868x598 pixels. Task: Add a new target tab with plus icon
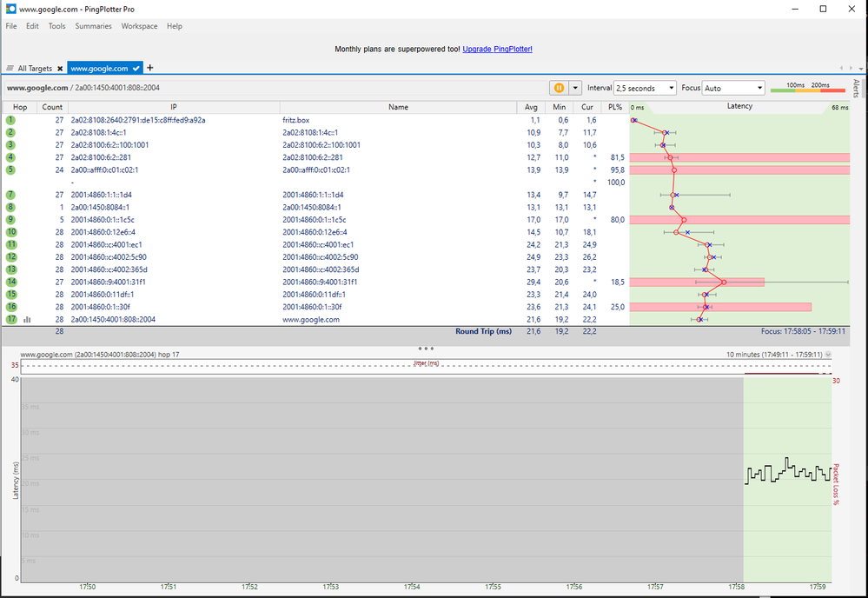[x=150, y=68]
